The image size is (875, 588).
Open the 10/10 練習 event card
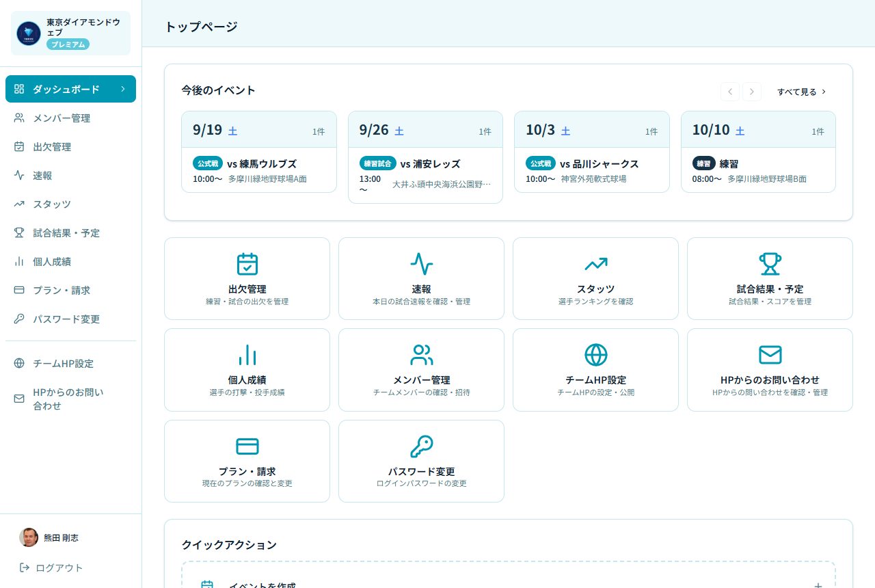click(x=758, y=152)
